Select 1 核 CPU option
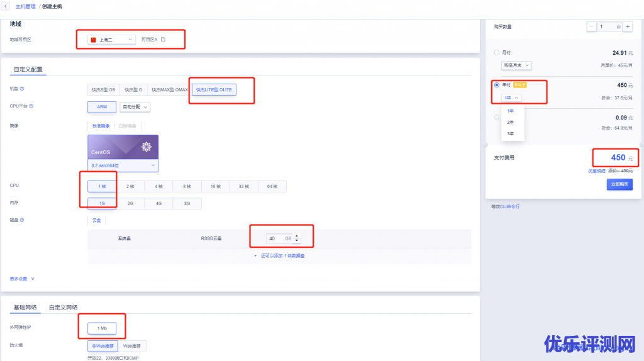Screen dimensions: 644x361 pos(102,186)
